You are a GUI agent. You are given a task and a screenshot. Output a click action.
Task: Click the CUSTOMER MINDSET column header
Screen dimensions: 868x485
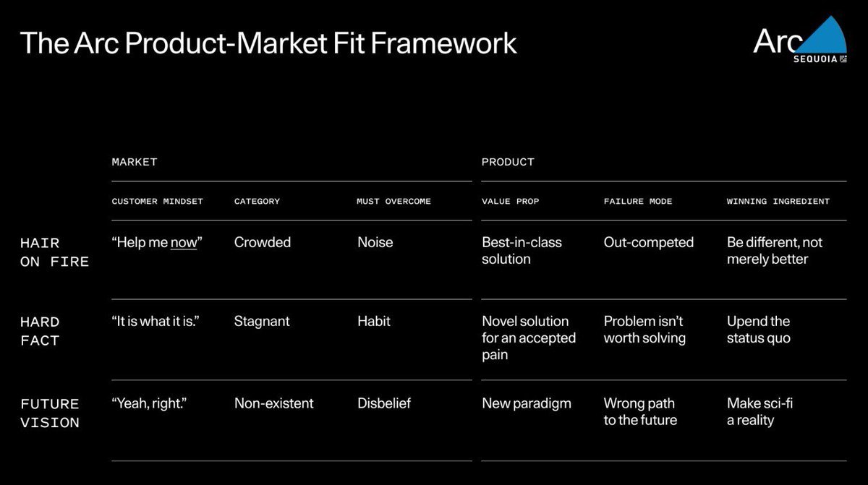pos(157,201)
